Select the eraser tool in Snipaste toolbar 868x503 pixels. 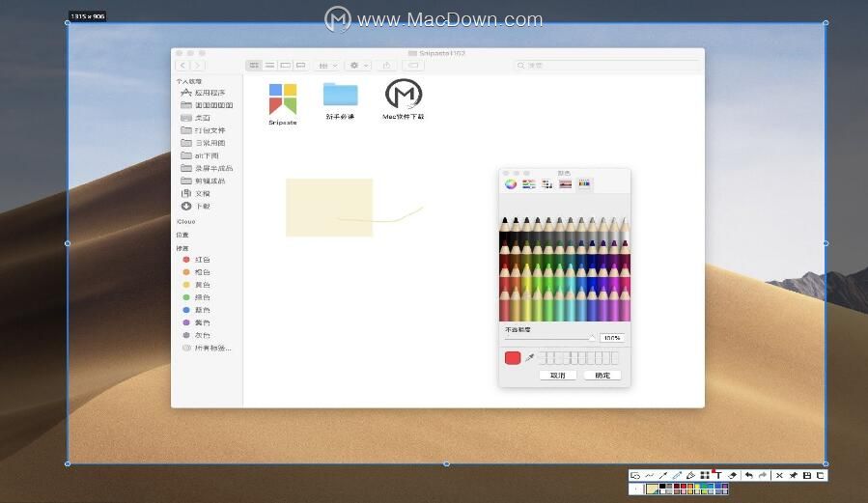[x=733, y=475]
